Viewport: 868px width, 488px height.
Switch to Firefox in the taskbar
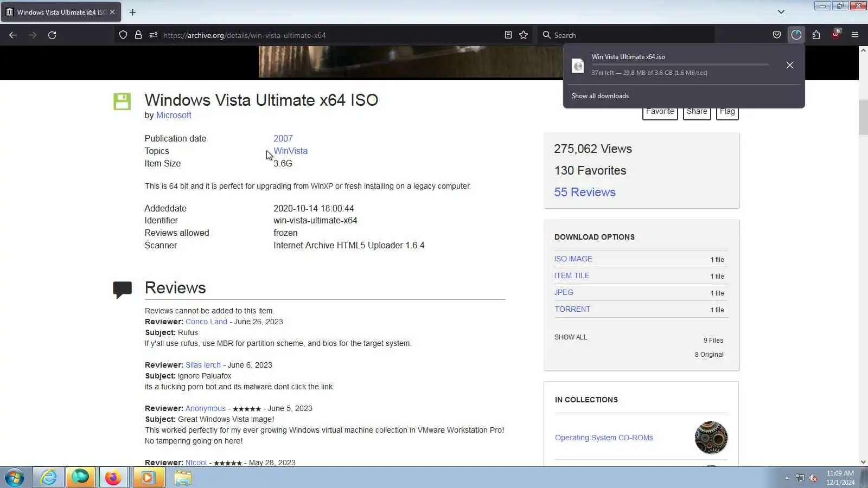tap(113, 478)
